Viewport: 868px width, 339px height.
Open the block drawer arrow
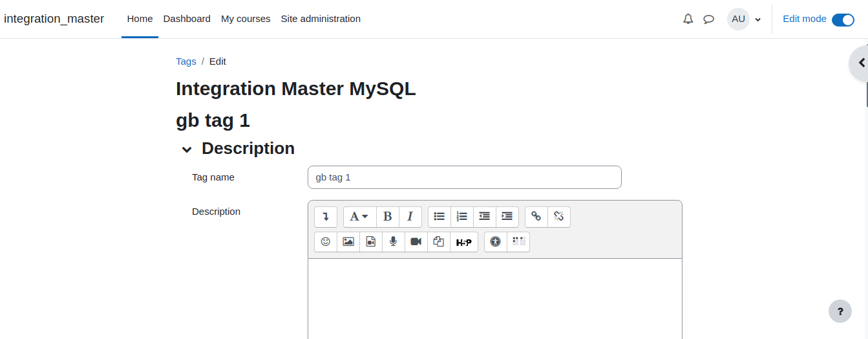click(x=860, y=63)
